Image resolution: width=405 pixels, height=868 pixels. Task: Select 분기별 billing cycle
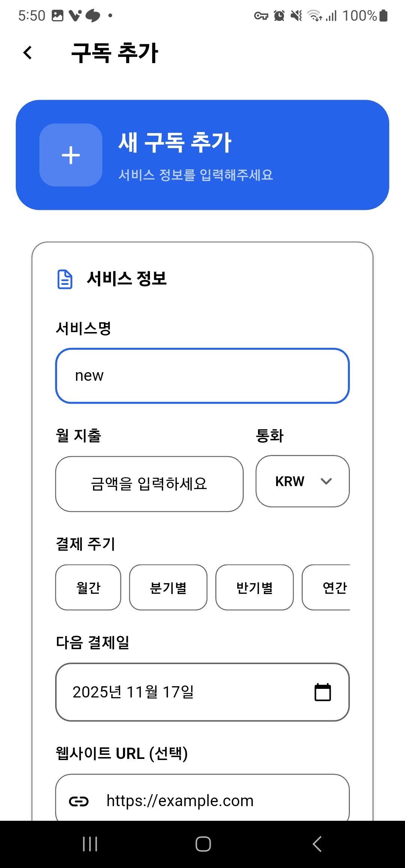(168, 587)
